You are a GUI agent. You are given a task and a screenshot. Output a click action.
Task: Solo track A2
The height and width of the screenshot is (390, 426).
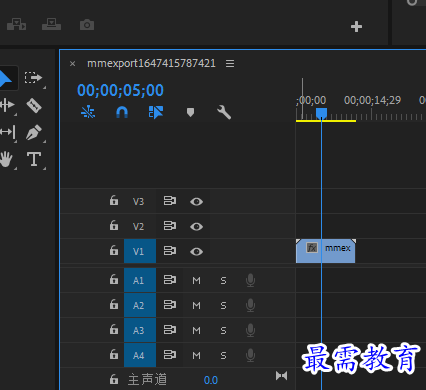(x=223, y=306)
